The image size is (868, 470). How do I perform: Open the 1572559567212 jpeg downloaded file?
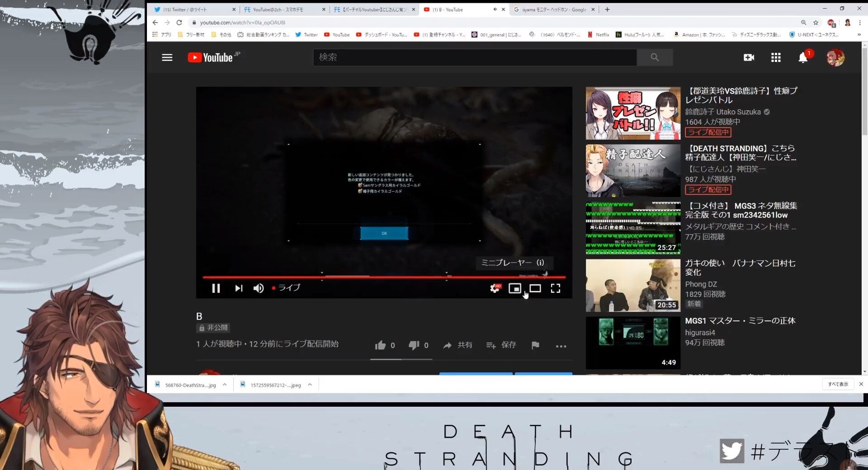point(271,385)
